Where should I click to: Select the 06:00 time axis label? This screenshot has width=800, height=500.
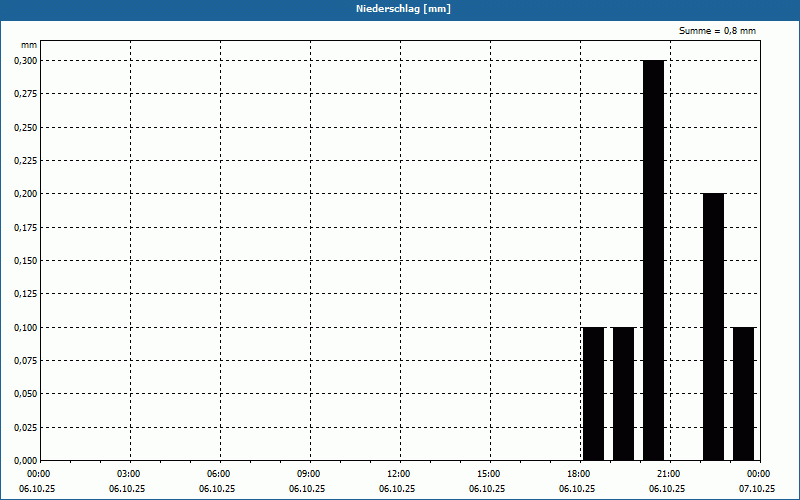(219, 474)
